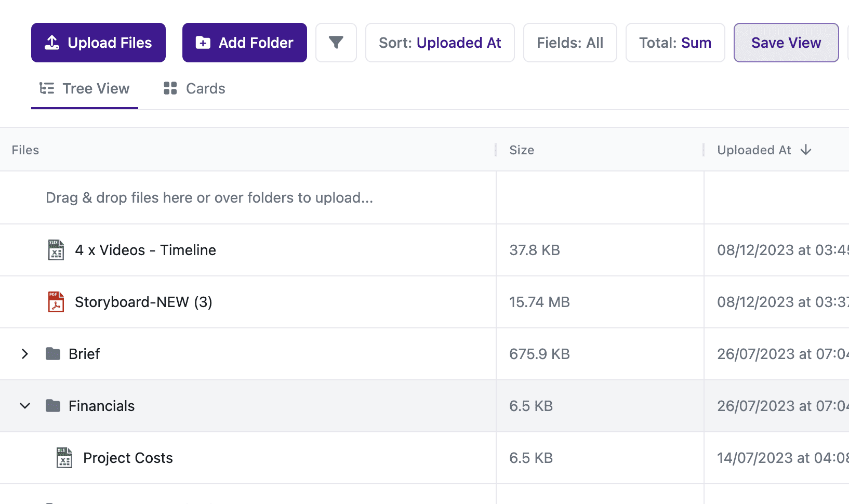Click the Size column header
This screenshot has width=849, height=504.
(522, 150)
